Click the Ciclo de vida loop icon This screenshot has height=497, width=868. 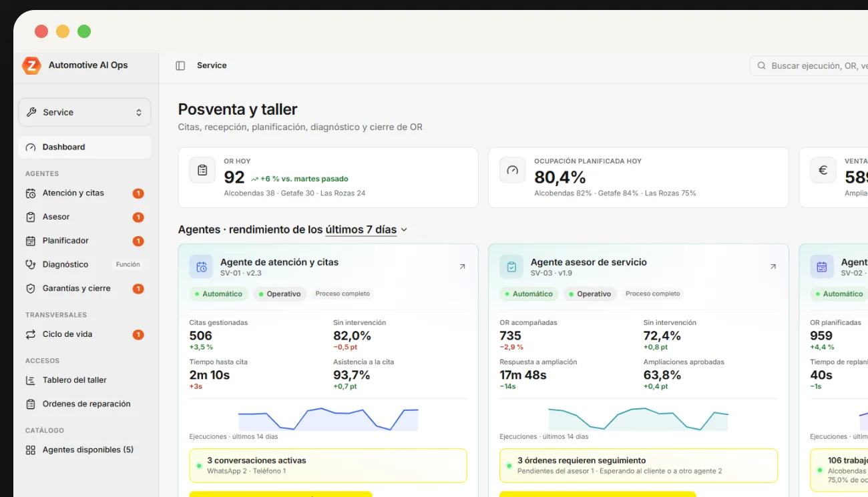tap(31, 334)
